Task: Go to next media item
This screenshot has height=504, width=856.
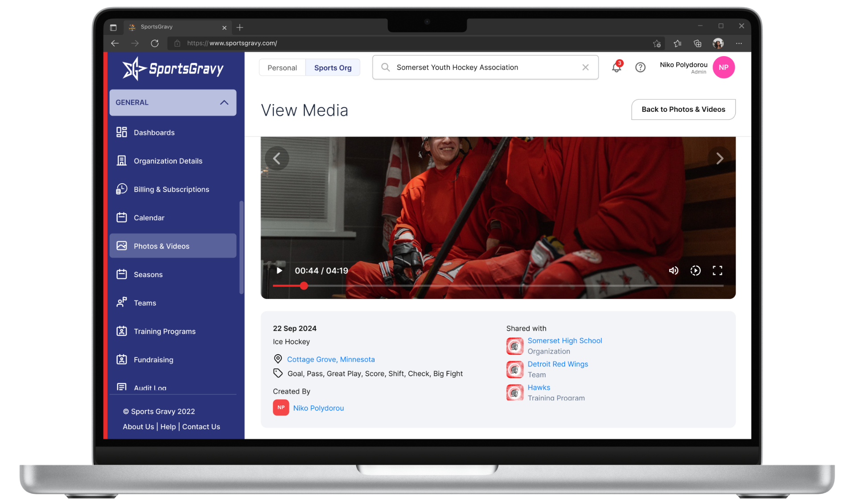Action: pyautogui.click(x=720, y=159)
